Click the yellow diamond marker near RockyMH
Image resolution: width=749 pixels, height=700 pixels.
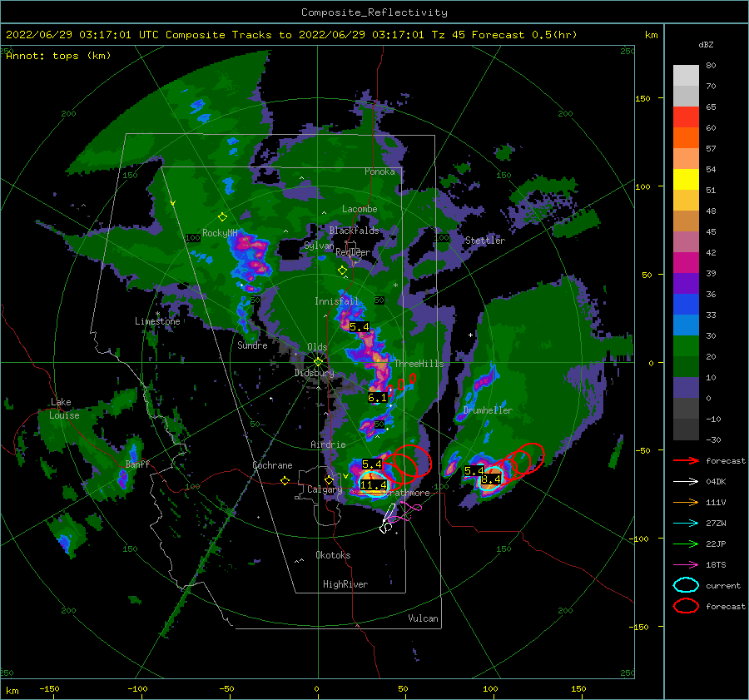pos(222,217)
